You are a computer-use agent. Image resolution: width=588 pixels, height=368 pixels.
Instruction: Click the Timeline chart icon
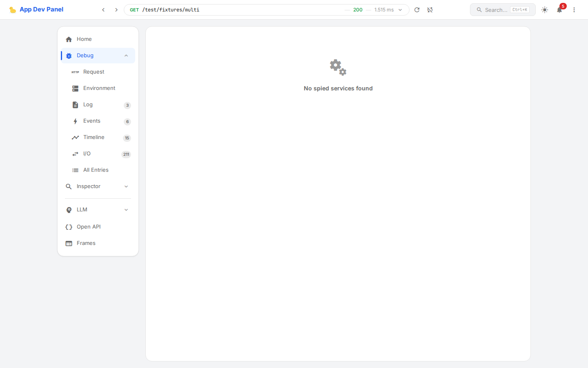point(75,137)
